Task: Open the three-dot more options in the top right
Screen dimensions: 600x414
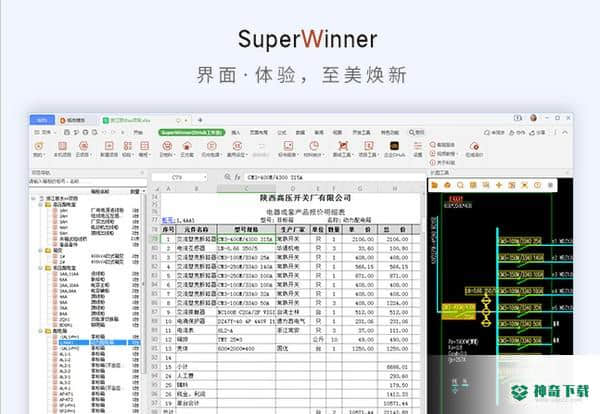Action: pos(555,132)
